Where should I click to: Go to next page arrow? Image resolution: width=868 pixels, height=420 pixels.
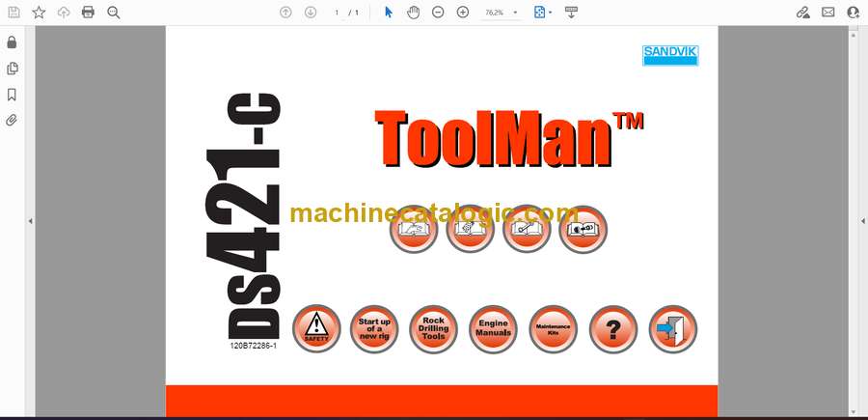coord(311,13)
